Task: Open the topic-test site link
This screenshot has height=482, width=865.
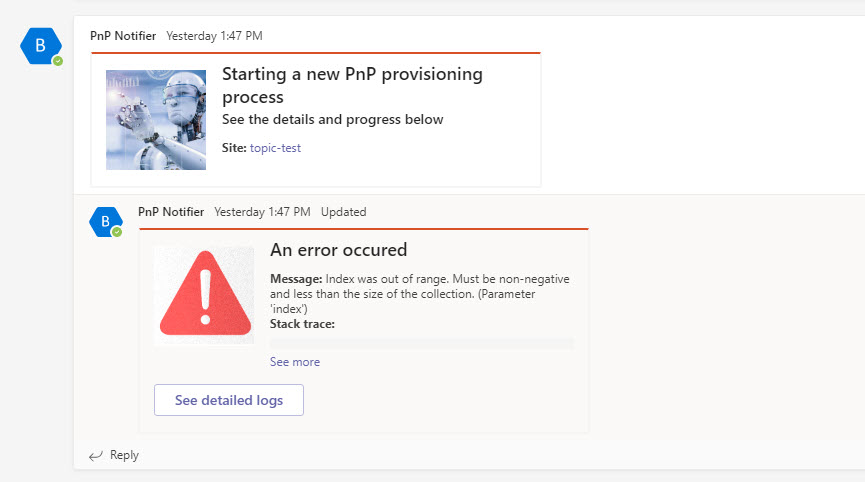Action: (275, 148)
